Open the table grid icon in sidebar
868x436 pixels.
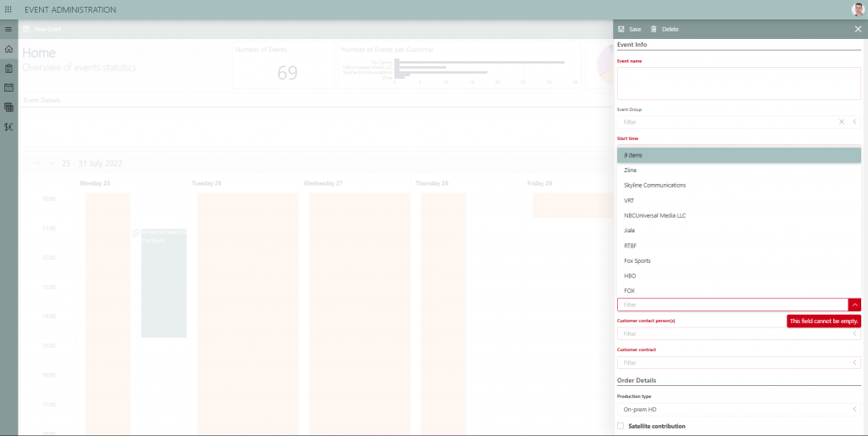click(x=8, y=107)
